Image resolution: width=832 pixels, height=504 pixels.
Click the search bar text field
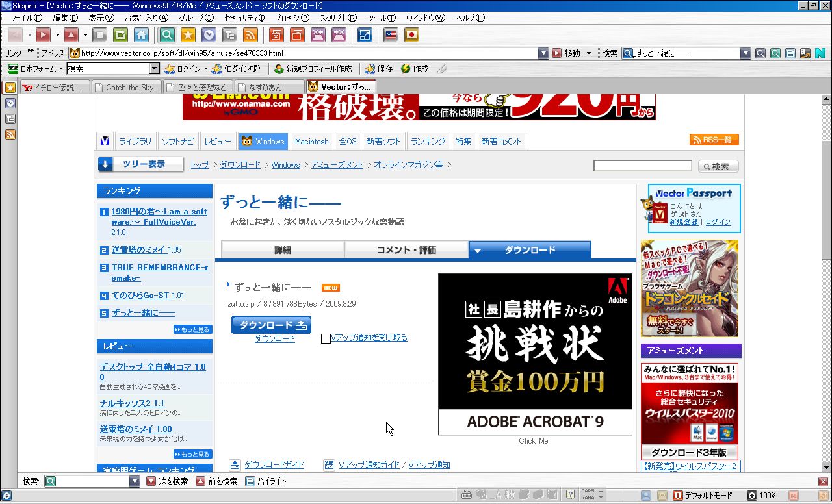(x=686, y=53)
